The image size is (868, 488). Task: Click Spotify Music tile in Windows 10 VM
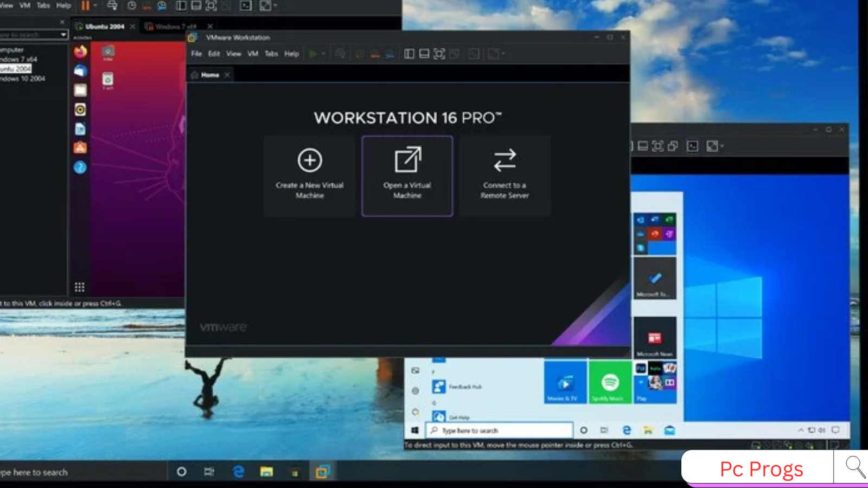coord(610,383)
